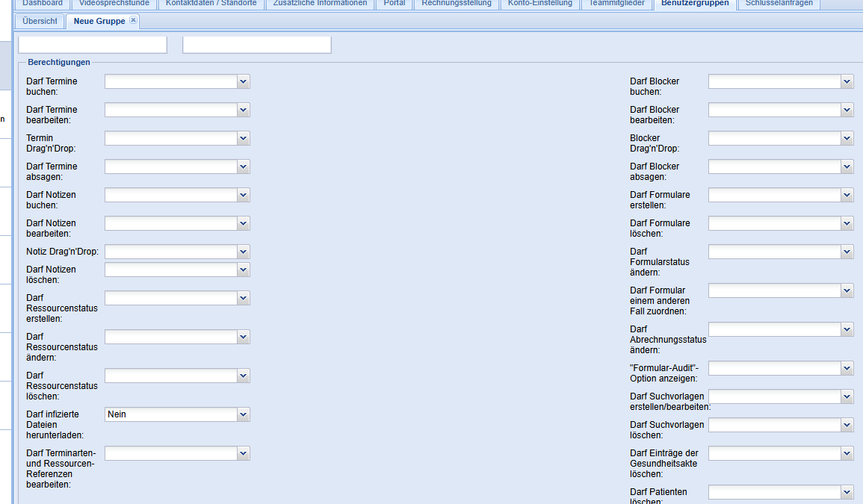
Task: Open the Darf Termine absagen dropdown
Action: tap(243, 167)
